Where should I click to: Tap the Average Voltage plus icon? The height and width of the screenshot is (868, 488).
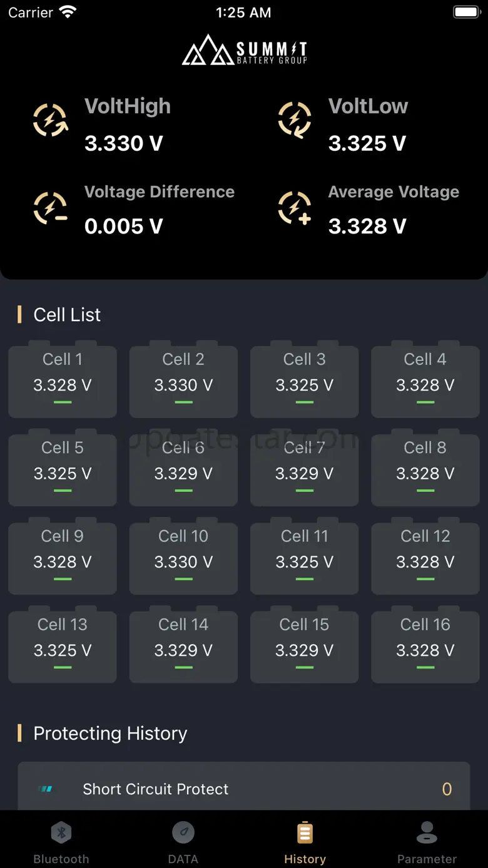click(295, 208)
